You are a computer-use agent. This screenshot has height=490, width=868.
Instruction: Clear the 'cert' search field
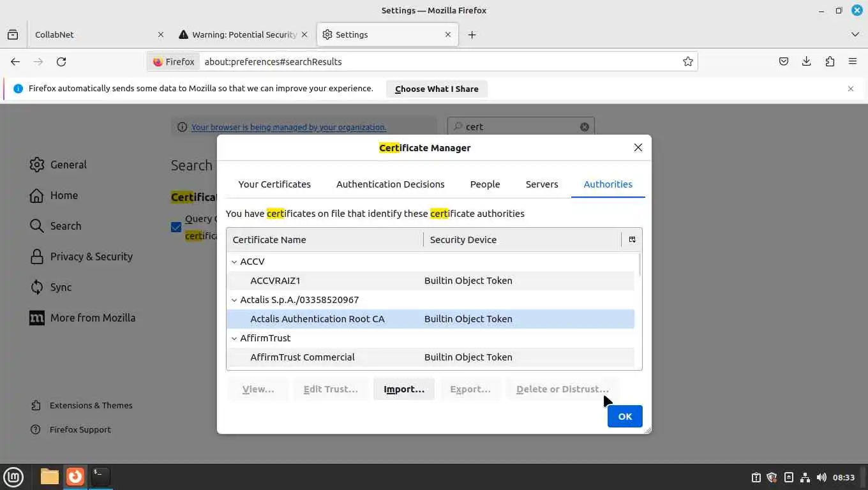point(584,127)
